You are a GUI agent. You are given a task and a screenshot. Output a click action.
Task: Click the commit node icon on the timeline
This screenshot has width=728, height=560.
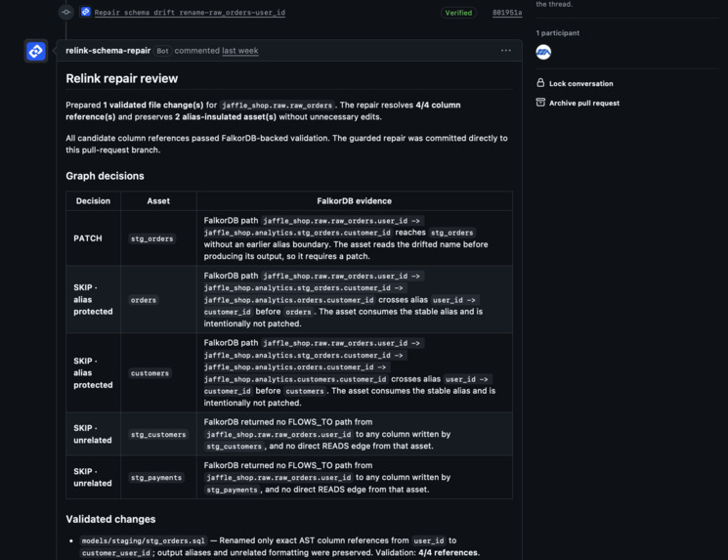pyautogui.click(x=66, y=12)
